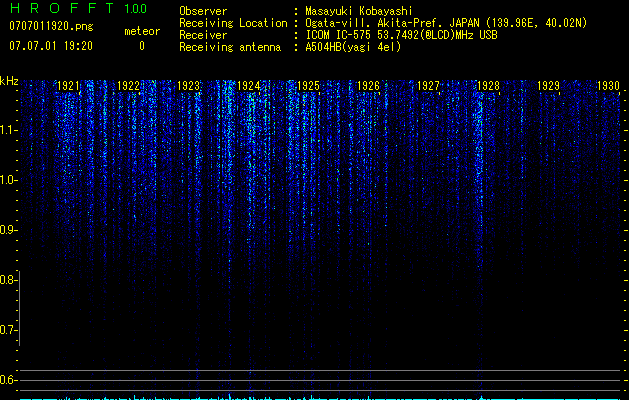Click the 1927 time marker
The height and width of the screenshot is (400, 629).
[428, 86]
